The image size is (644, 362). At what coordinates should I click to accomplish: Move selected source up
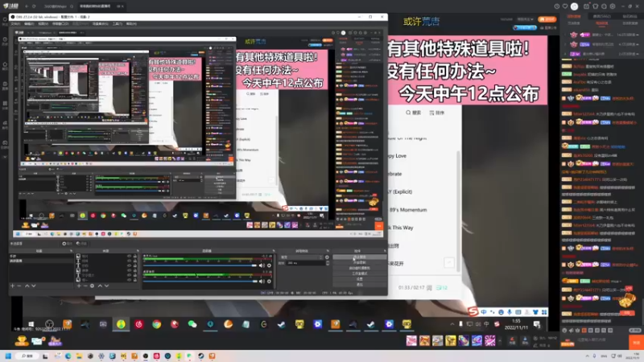[100, 286]
